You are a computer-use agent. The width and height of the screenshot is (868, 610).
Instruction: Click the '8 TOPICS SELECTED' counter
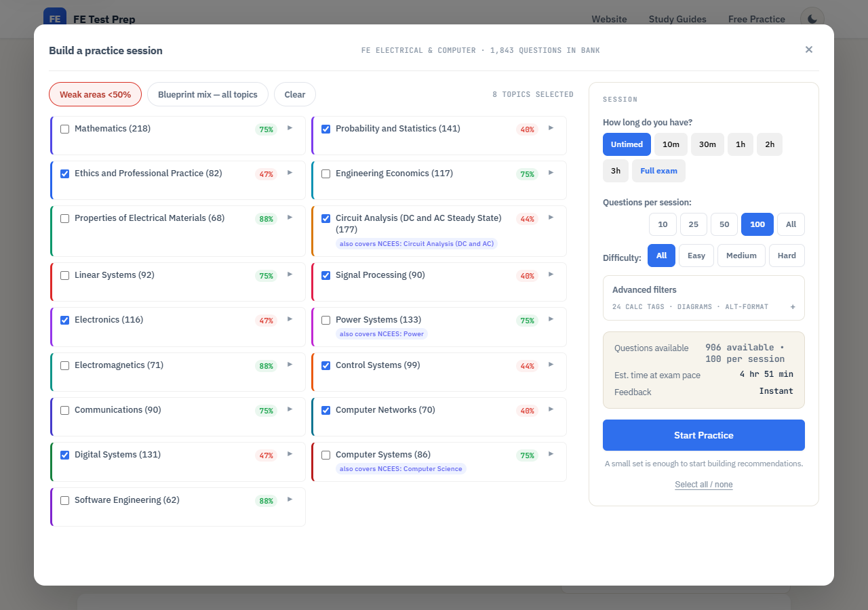533,94
